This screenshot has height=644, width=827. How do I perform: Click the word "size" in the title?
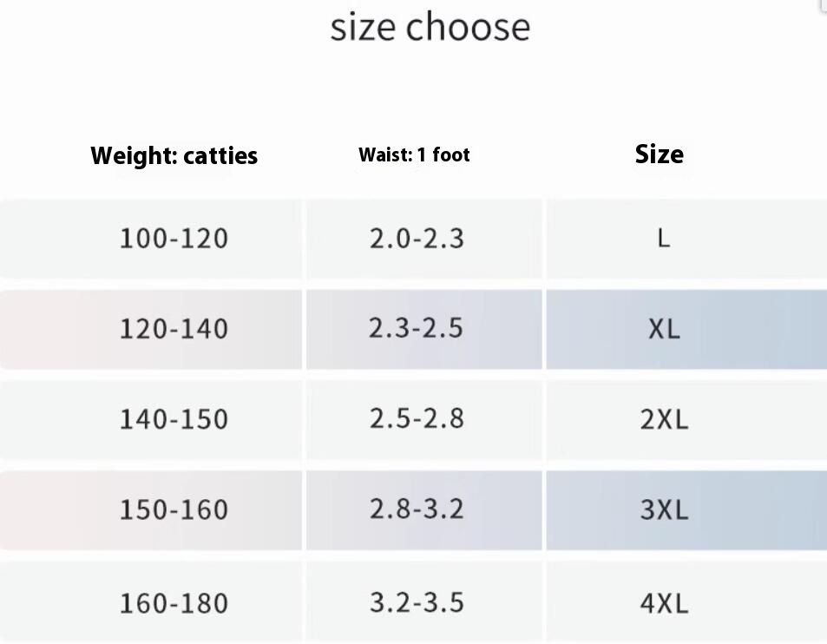[x=364, y=27]
